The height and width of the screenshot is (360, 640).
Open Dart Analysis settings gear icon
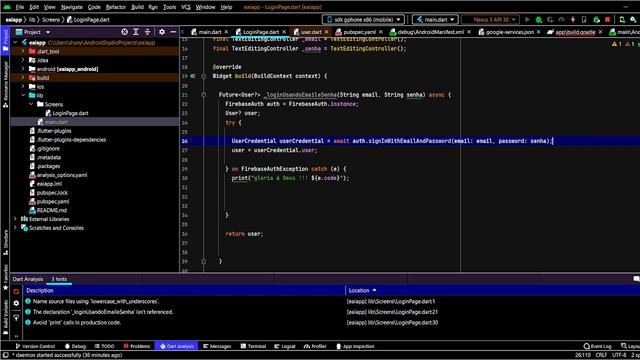coord(16,303)
